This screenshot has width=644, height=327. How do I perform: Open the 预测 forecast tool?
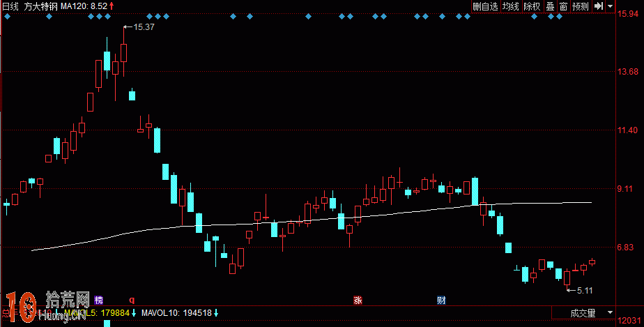[x=581, y=6]
